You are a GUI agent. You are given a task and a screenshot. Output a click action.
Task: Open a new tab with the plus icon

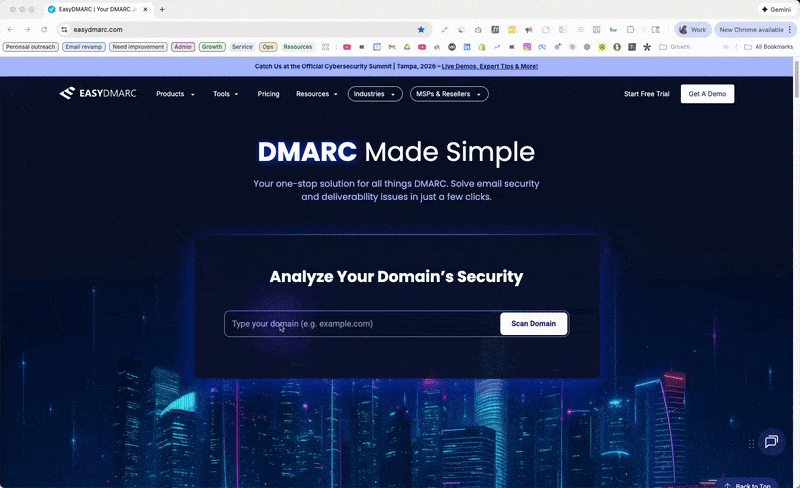(162, 9)
